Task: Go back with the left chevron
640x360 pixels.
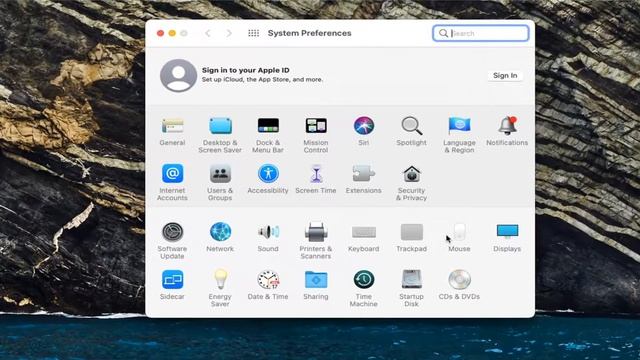Action: [208, 33]
